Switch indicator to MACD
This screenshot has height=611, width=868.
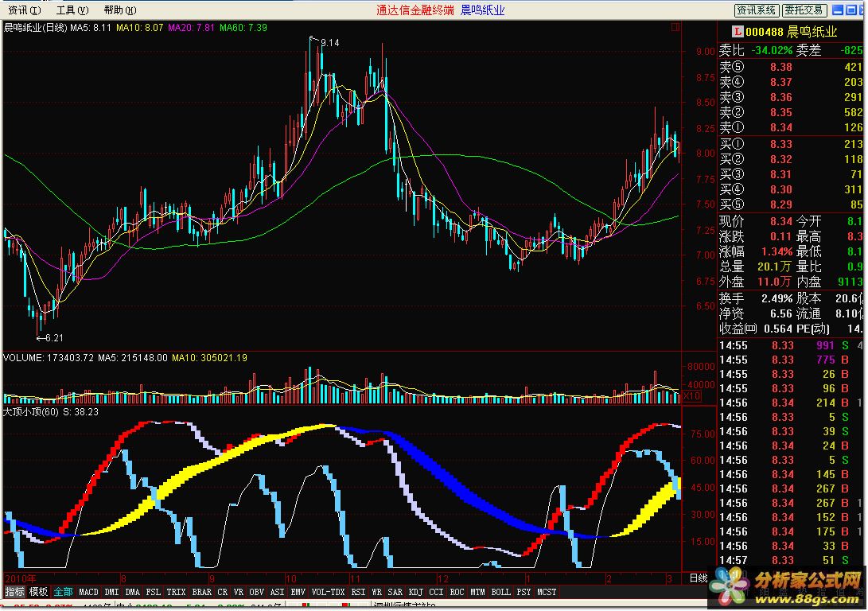pos(88,592)
